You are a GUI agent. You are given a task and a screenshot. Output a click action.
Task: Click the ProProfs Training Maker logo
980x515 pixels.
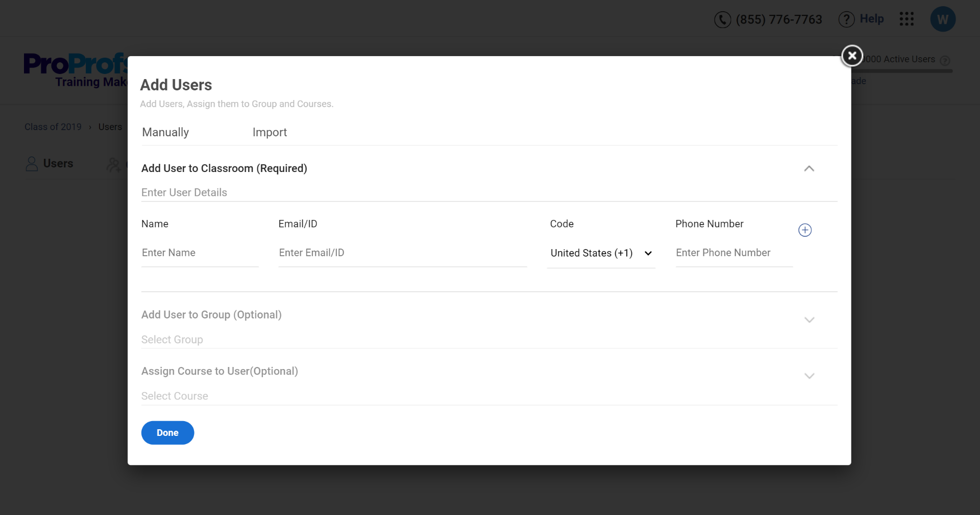point(75,70)
